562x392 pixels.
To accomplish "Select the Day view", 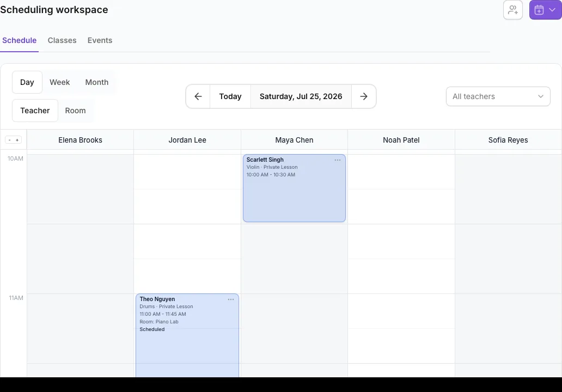I will coord(27,82).
